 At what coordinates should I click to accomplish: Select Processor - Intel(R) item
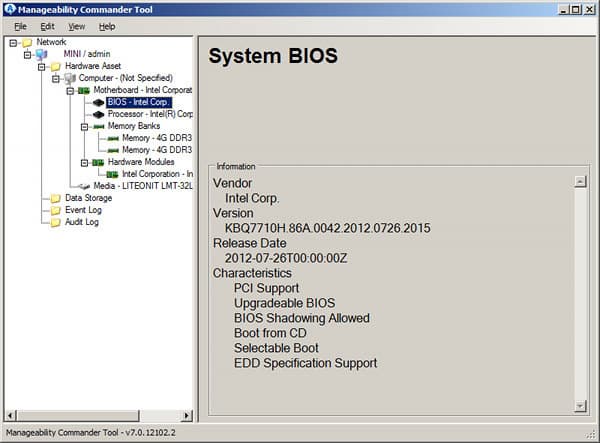150,114
